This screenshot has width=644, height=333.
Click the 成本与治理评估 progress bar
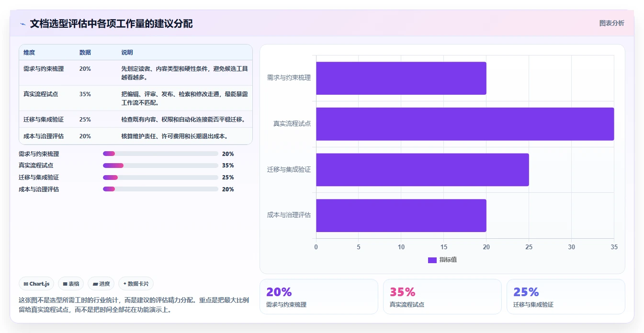coord(160,189)
